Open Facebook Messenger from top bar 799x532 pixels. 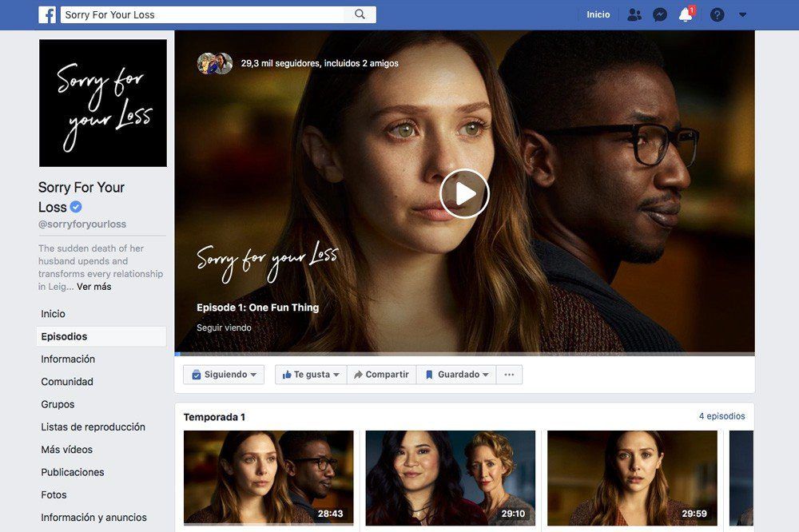[x=661, y=14]
